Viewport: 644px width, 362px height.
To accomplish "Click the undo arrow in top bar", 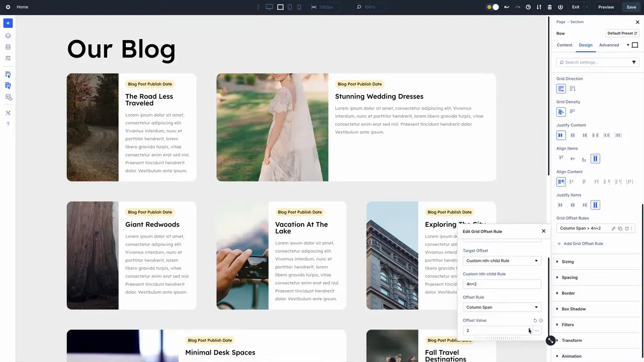I will tap(507, 7).
